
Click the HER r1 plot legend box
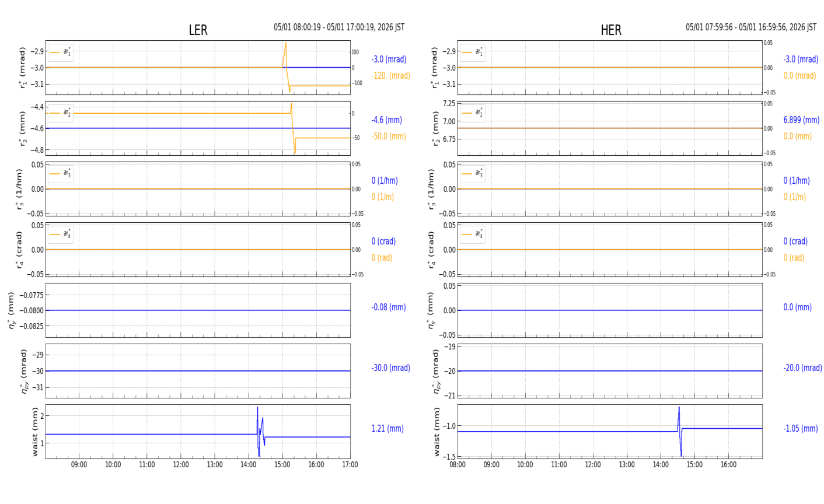pos(472,52)
